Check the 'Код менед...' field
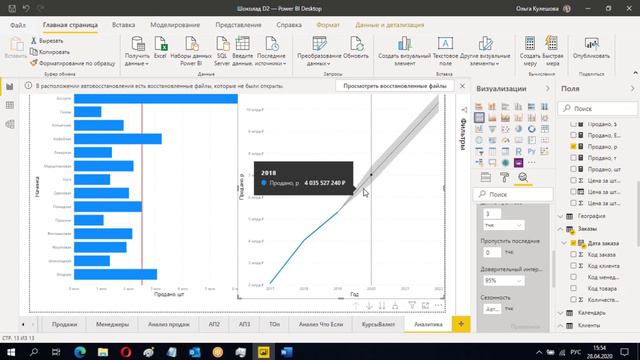640x360 pixels. [x=573, y=277]
